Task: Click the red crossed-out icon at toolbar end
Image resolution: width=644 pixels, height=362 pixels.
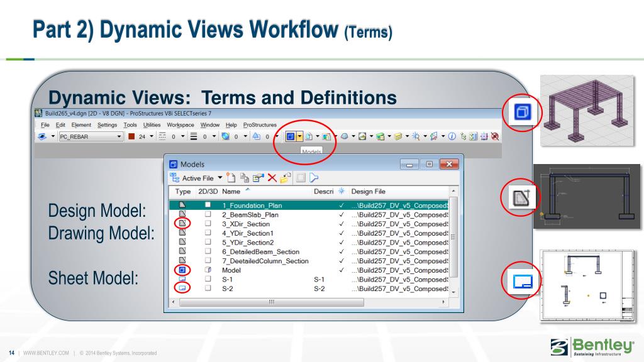Action: point(495,136)
